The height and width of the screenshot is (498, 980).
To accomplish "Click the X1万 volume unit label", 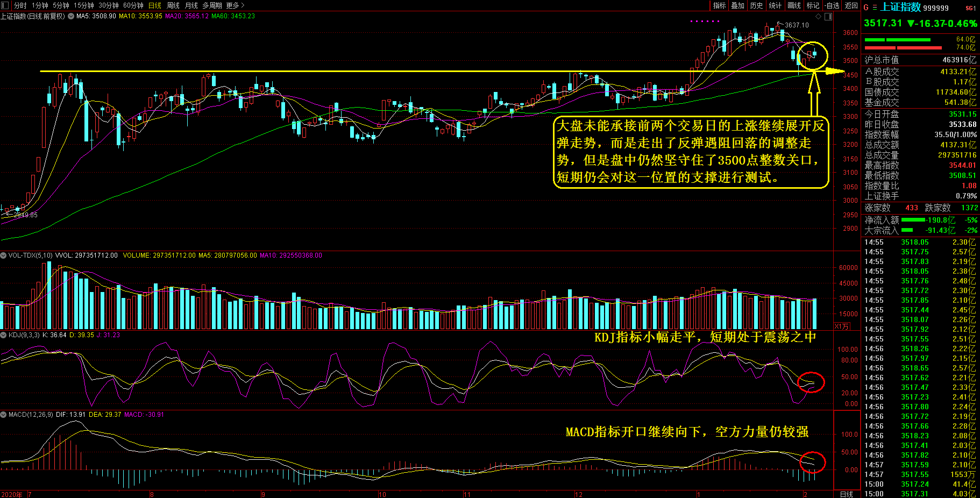I will click(x=842, y=326).
